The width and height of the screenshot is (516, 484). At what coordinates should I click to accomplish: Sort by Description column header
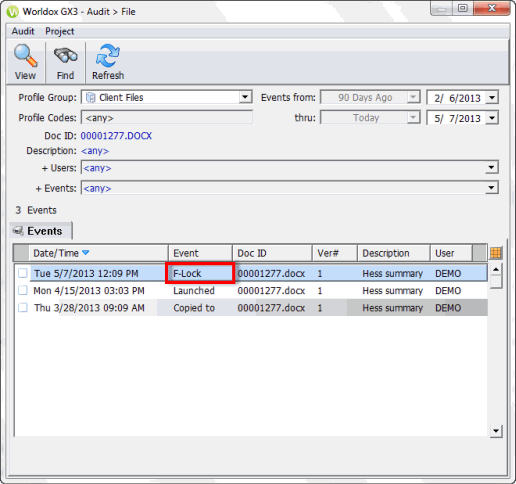(394, 253)
